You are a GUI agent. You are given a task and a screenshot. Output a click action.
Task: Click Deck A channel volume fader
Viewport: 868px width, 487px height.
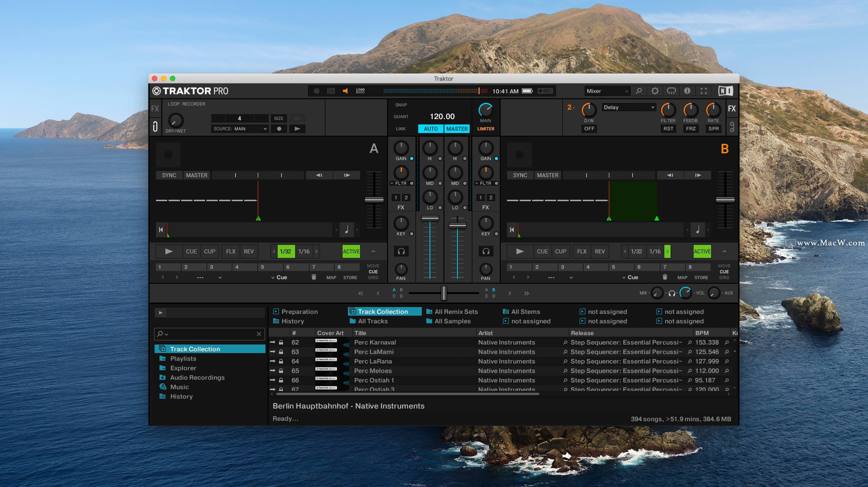pyautogui.click(x=430, y=218)
